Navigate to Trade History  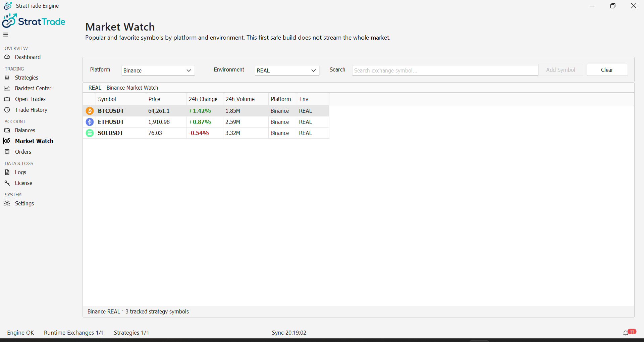(31, 110)
